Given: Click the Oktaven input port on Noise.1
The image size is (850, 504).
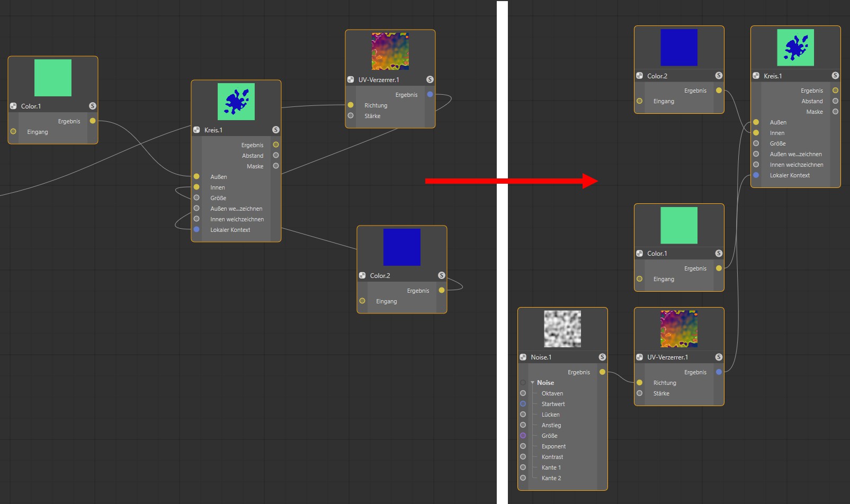Looking at the screenshot, I should click(523, 393).
